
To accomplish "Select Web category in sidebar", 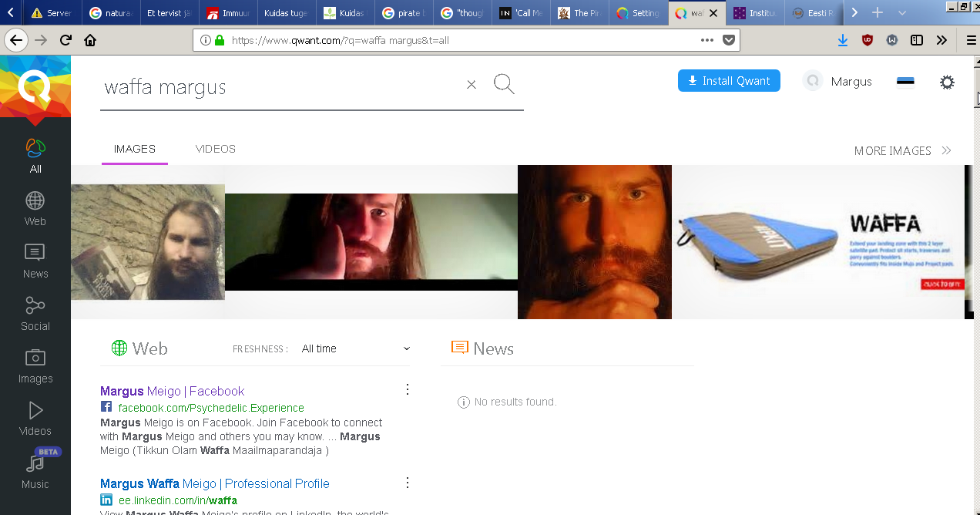I will 35,209.
